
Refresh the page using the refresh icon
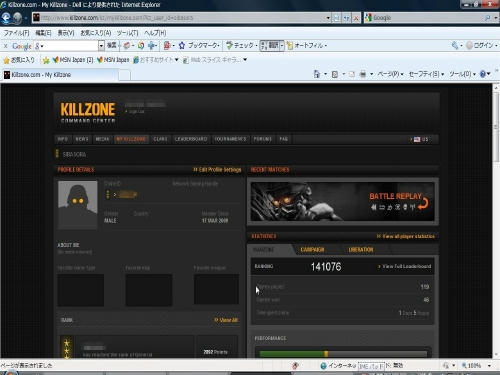[x=347, y=18]
